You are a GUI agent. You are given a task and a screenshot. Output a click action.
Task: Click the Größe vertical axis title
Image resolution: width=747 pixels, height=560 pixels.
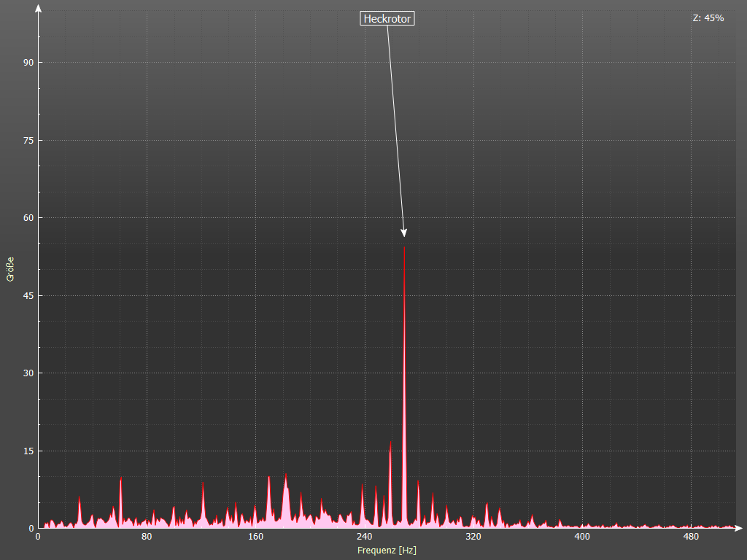(10, 269)
